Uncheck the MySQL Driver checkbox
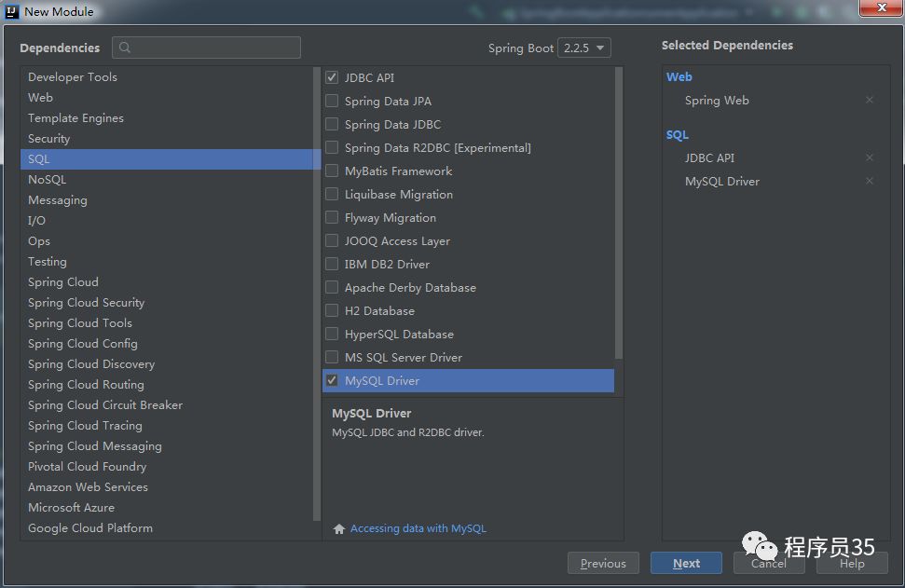Viewport: 905px width, 588px height. click(332, 380)
